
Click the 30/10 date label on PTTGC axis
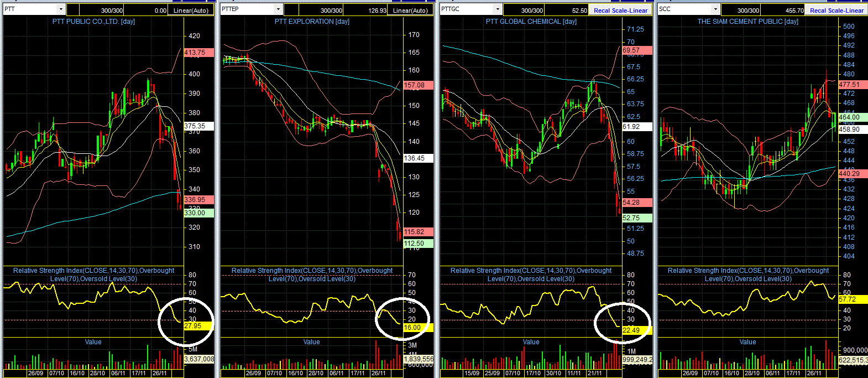pos(554,374)
